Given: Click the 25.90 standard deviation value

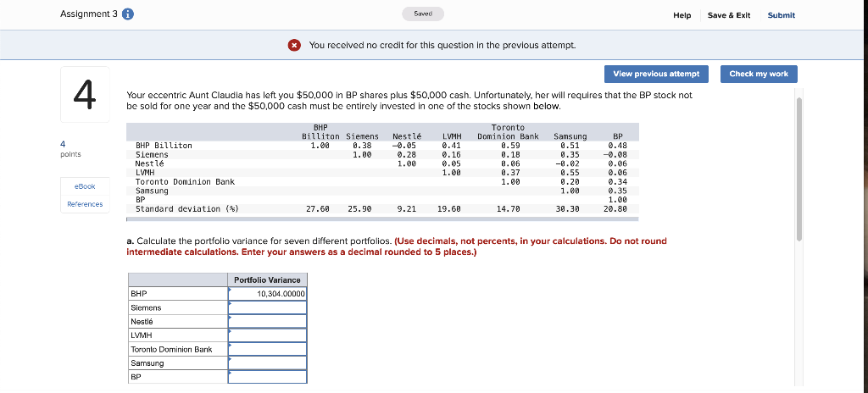Looking at the screenshot, I should 359,209.
